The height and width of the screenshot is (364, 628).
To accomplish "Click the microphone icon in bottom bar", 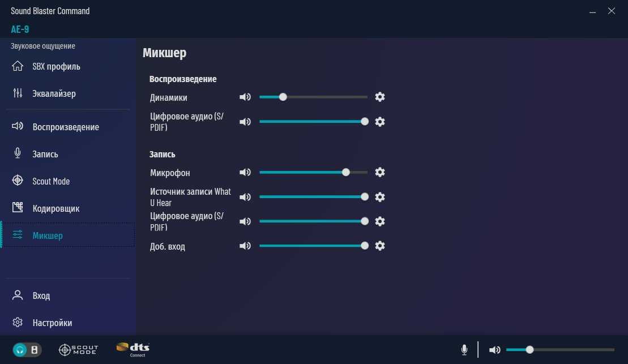I will click(x=464, y=350).
